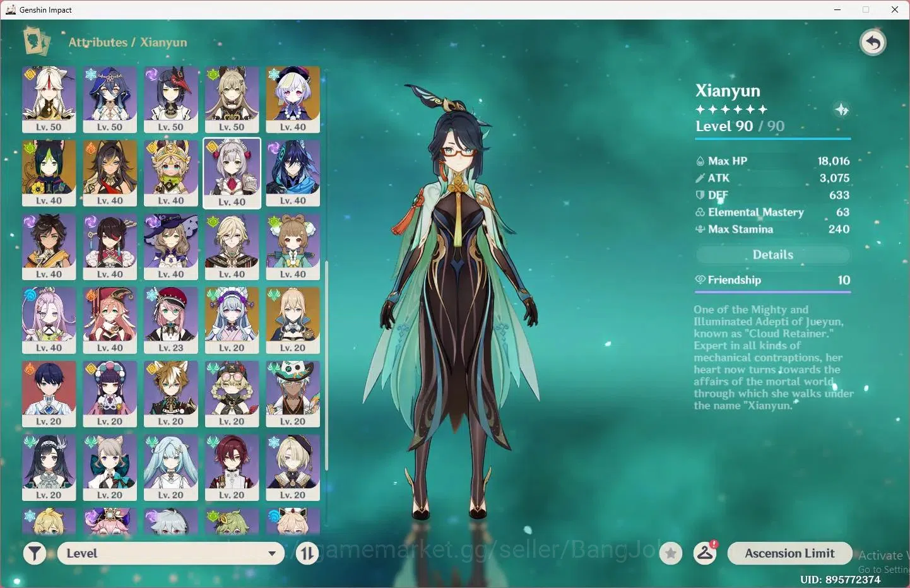Select Ororon's blue-hooded Electro card
910x588 pixels.
click(x=293, y=173)
